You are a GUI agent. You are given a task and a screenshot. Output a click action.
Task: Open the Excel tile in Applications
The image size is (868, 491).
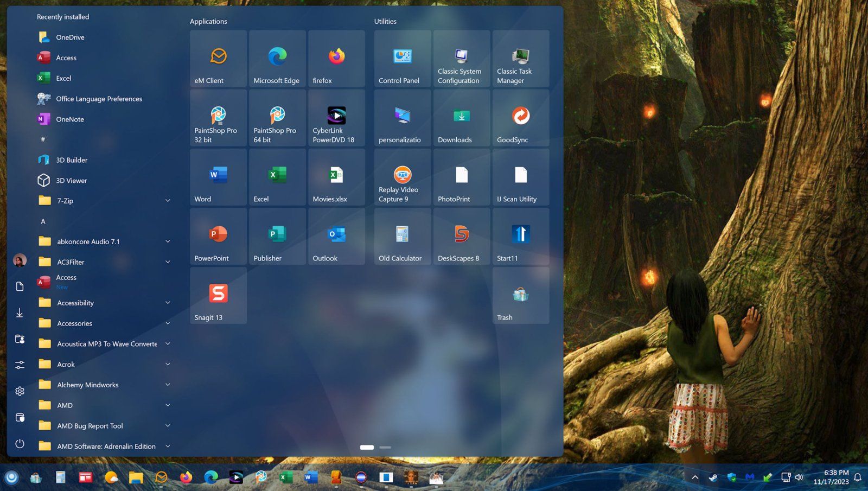pyautogui.click(x=277, y=177)
